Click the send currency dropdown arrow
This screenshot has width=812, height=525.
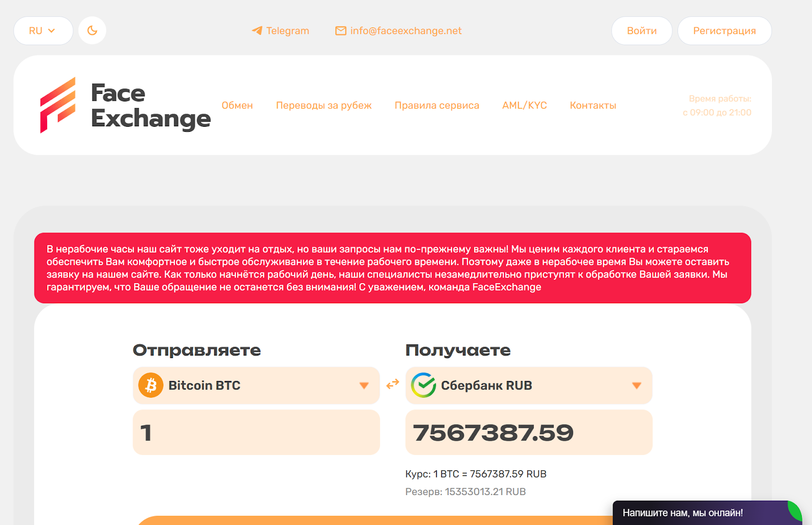[x=364, y=386]
